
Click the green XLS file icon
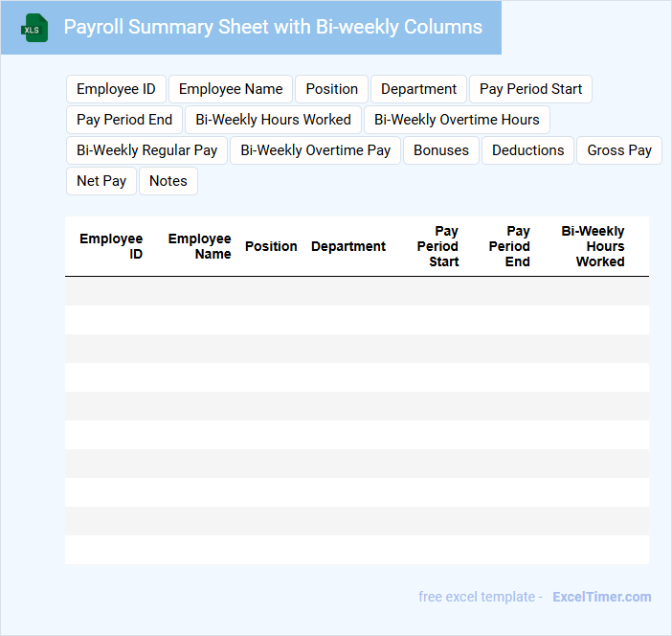tap(34, 28)
